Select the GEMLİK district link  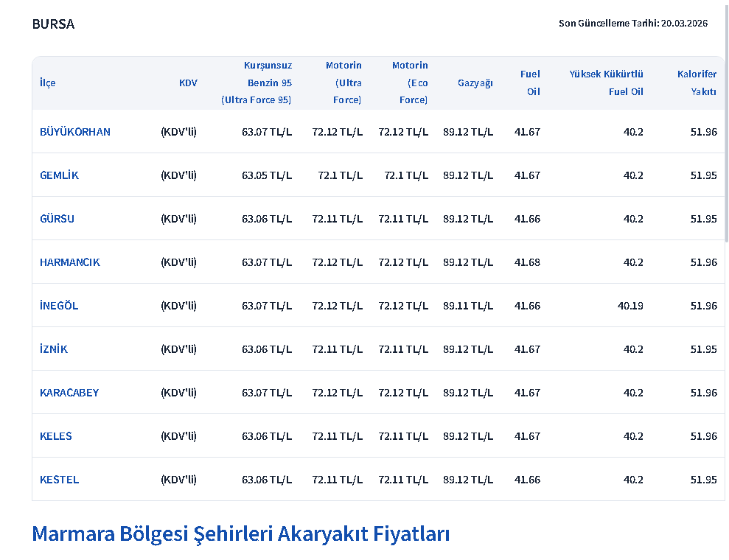[x=59, y=175]
